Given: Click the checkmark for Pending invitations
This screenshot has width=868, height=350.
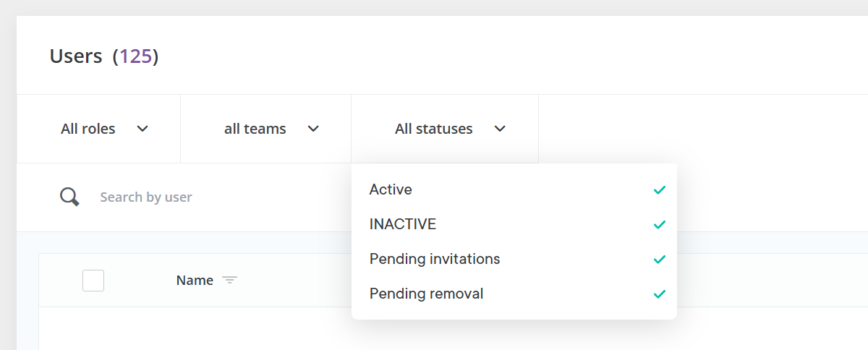Looking at the screenshot, I should [659, 259].
